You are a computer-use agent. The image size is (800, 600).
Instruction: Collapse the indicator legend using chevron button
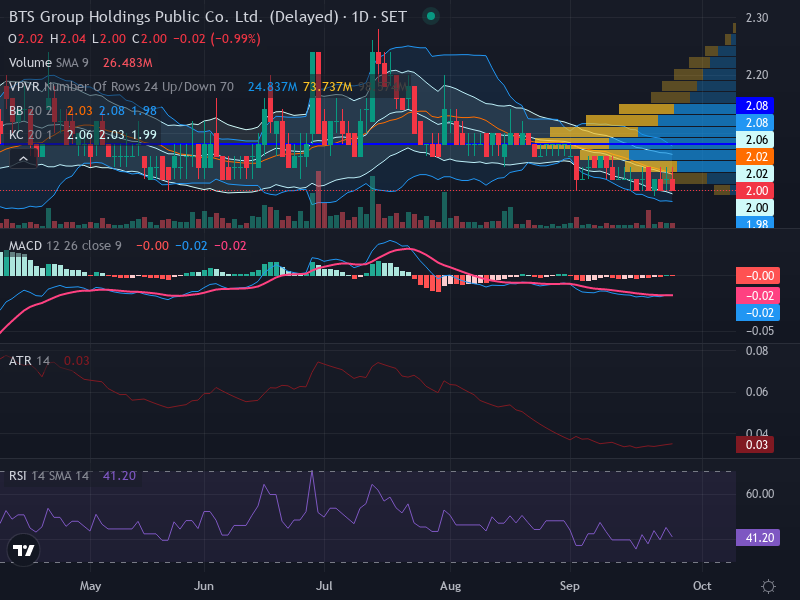[x=23, y=160]
